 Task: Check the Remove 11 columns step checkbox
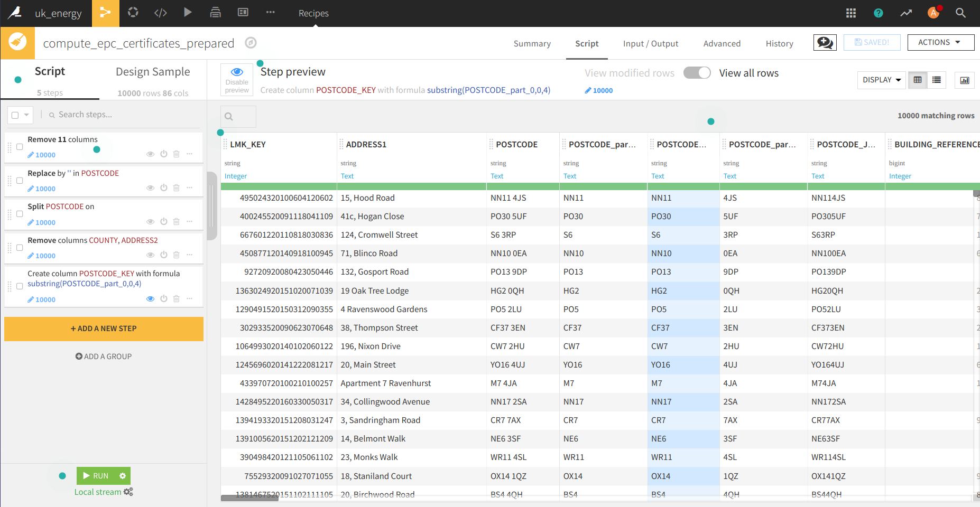[20, 147]
